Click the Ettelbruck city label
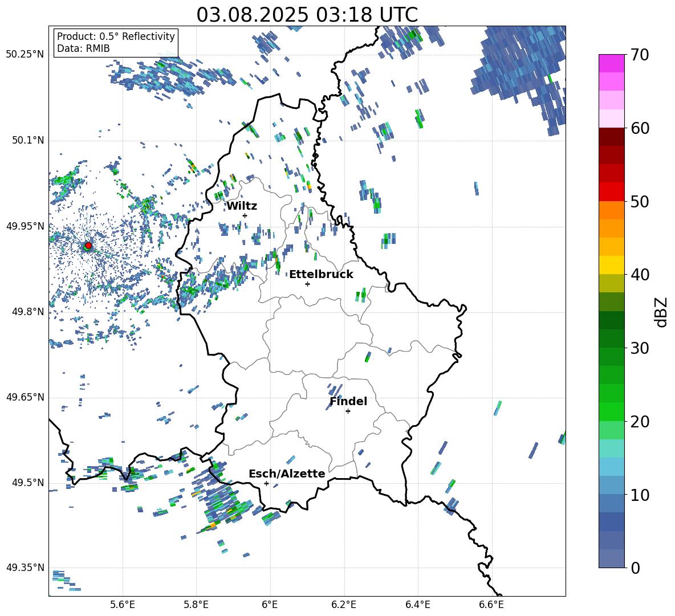 click(321, 275)
